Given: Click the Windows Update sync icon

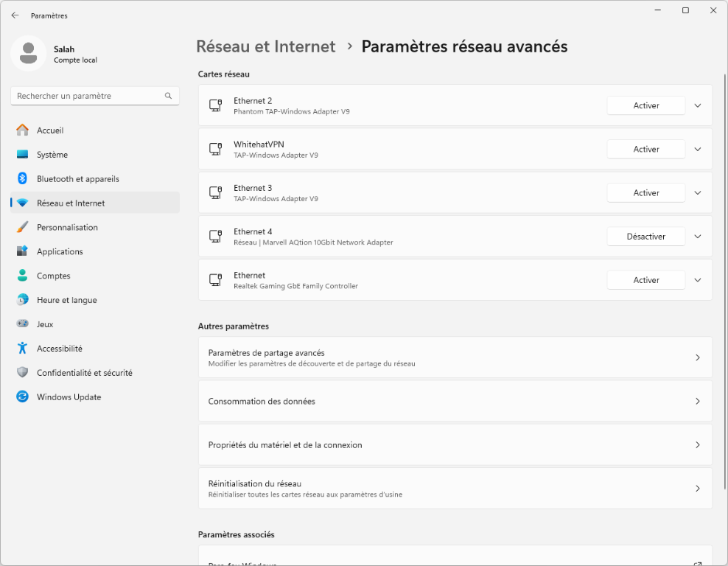Looking at the screenshot, I should pyautogui.click(x=22, y=396).
